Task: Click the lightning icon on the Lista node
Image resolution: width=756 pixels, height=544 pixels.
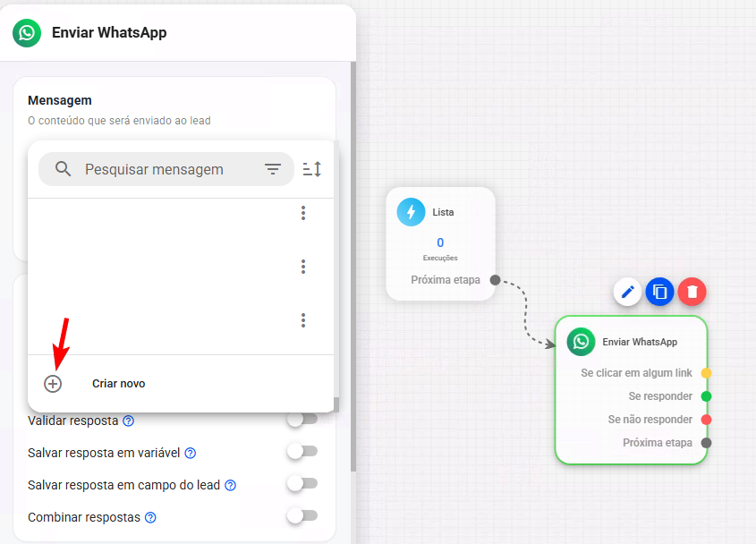Action: click(x=411, y=212)
